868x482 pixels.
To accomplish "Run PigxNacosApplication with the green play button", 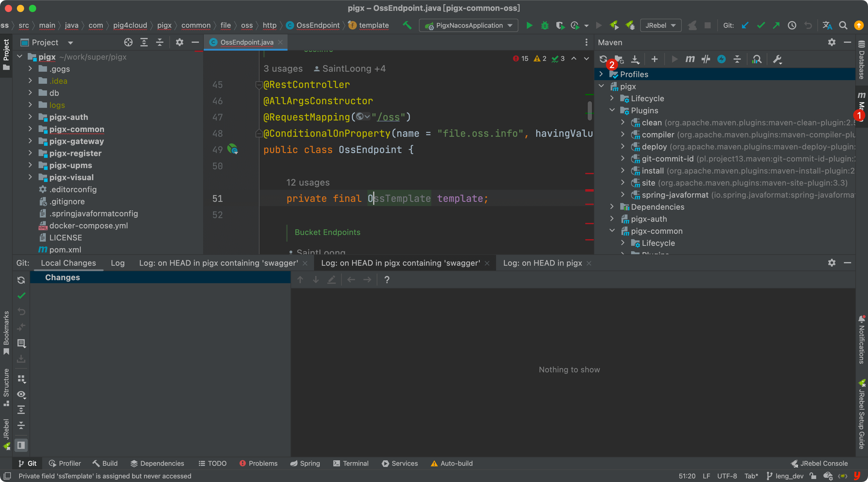I will coord(529,25).
